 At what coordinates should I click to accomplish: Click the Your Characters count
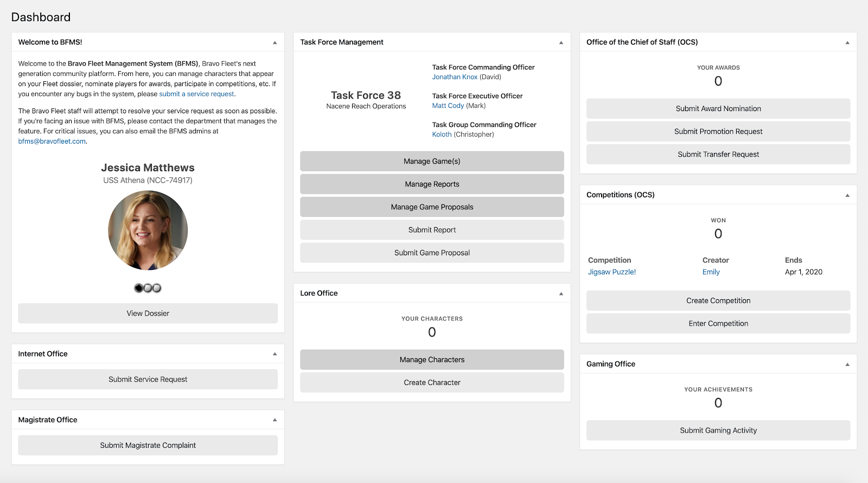pyautogui.click(x=432, y=332)
